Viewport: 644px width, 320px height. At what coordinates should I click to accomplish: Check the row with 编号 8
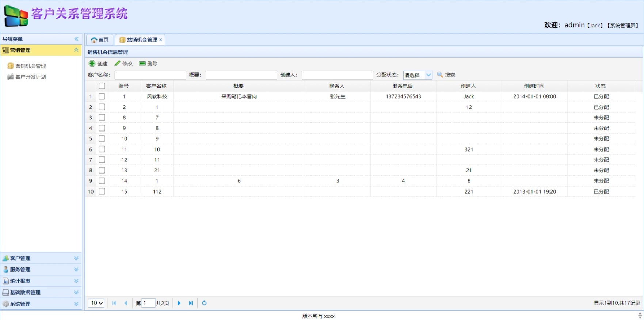(102, 118)
